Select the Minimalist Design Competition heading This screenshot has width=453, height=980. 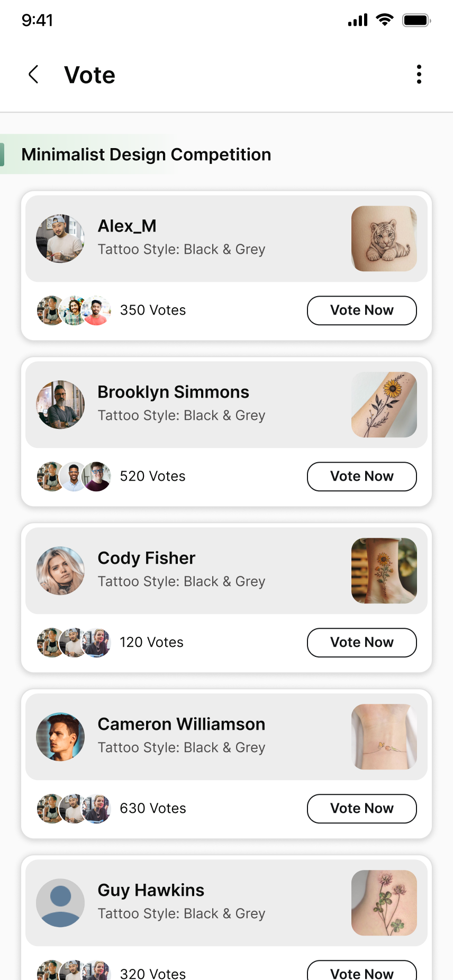tap(146, 154)
